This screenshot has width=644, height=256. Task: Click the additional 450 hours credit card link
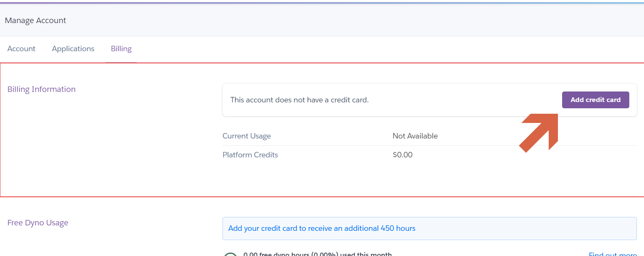(x=322, y=228)
